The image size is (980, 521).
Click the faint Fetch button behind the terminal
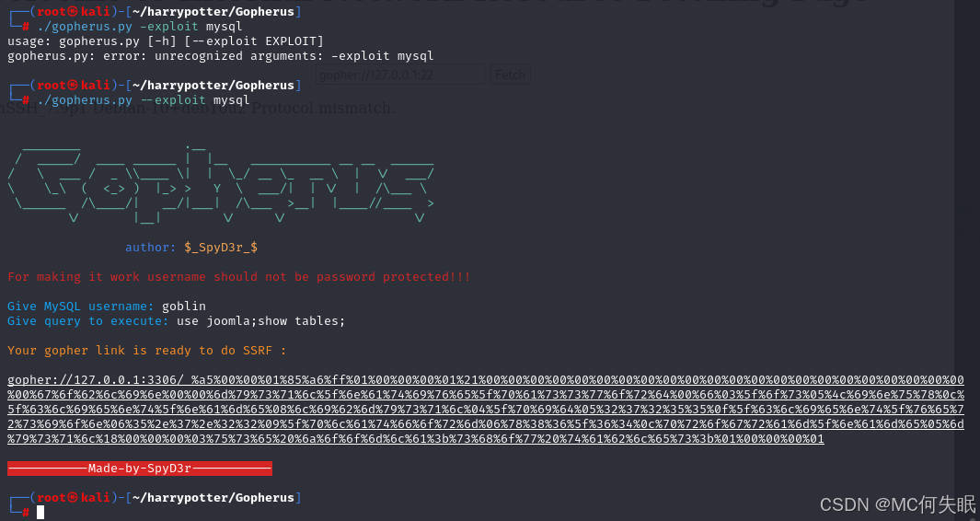pos(510,75)
